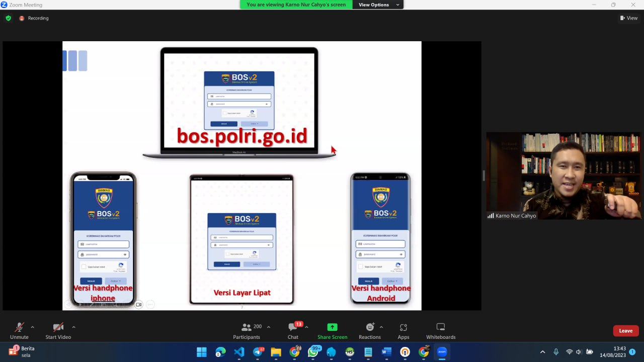
Task: Click the green Share Screen icon
Action: (x=332, y=327)
